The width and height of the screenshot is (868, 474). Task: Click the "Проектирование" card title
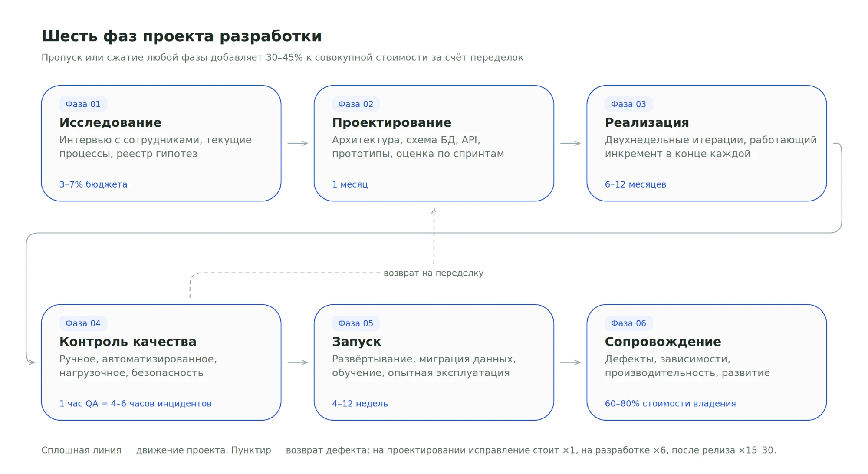click(x=392, y=122)
